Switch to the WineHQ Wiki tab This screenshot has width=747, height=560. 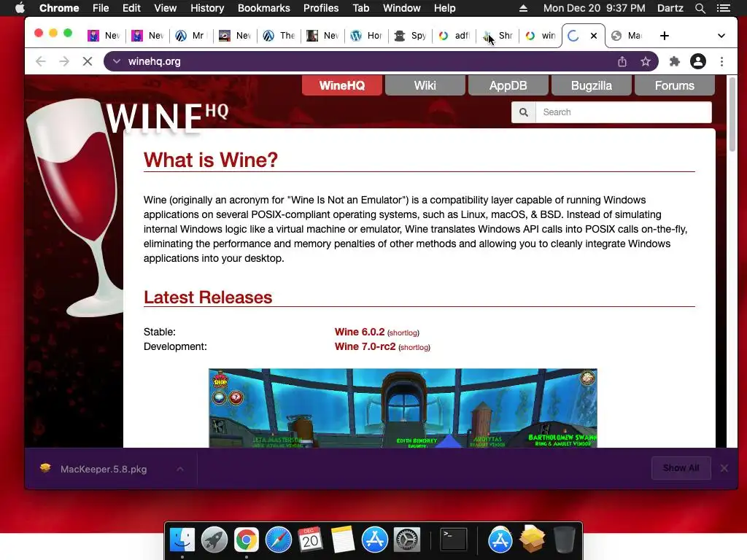(425, 86)
